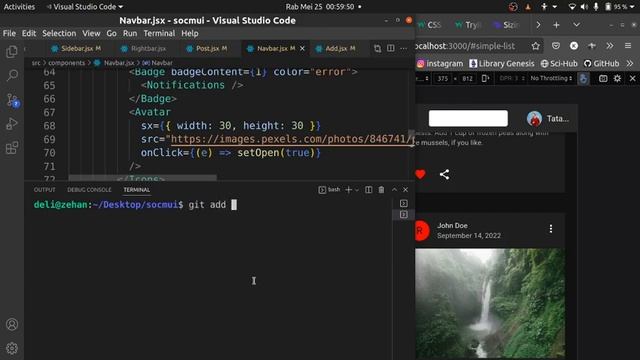Open the Terminal menu
Image resolution: width=640 pixels, height=360 pixels.
click(159, 33)
